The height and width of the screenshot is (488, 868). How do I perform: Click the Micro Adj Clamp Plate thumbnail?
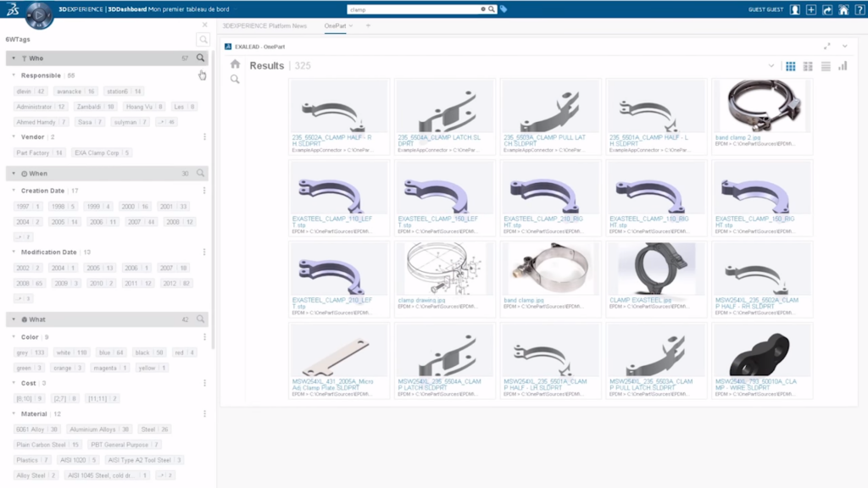pos(339,350)
